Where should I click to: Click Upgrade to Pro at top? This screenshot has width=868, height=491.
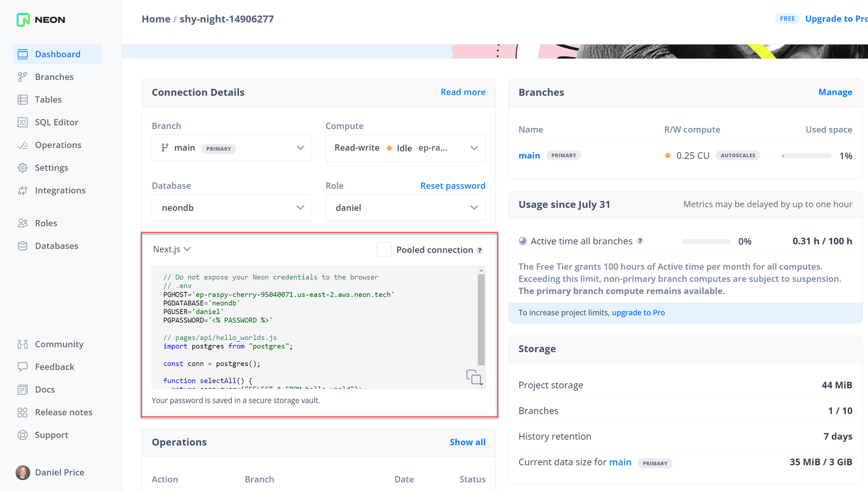tap(836, 19)
